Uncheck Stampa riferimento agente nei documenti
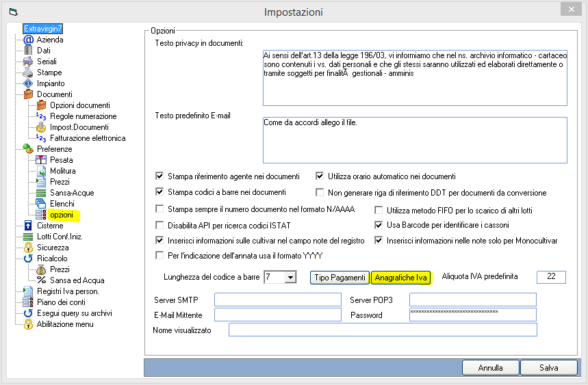This screenshot has width=588, height=385. (x=159, y=176)
